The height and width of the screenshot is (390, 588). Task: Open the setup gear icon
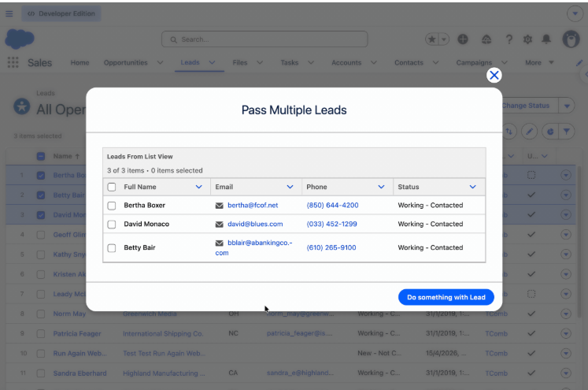point(527,39)
